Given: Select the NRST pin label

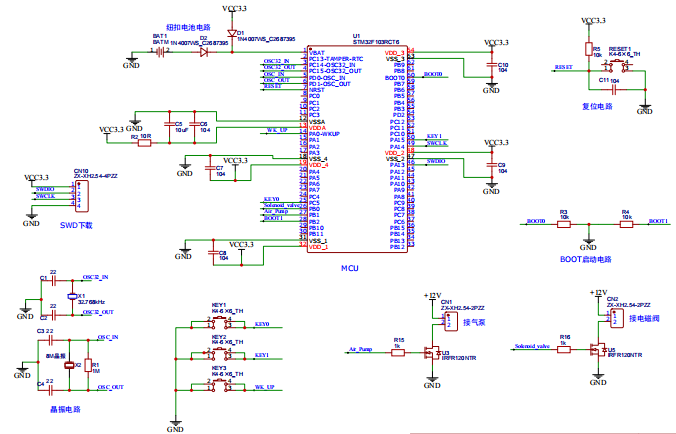Looking at the screenshot, I should point(316,90).
